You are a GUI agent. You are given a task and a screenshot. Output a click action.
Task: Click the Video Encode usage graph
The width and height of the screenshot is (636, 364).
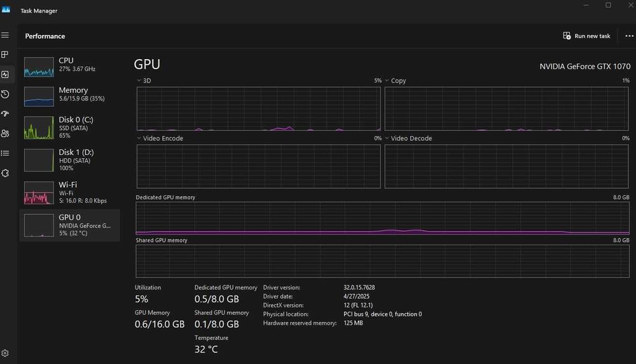[x=259, y=166]
